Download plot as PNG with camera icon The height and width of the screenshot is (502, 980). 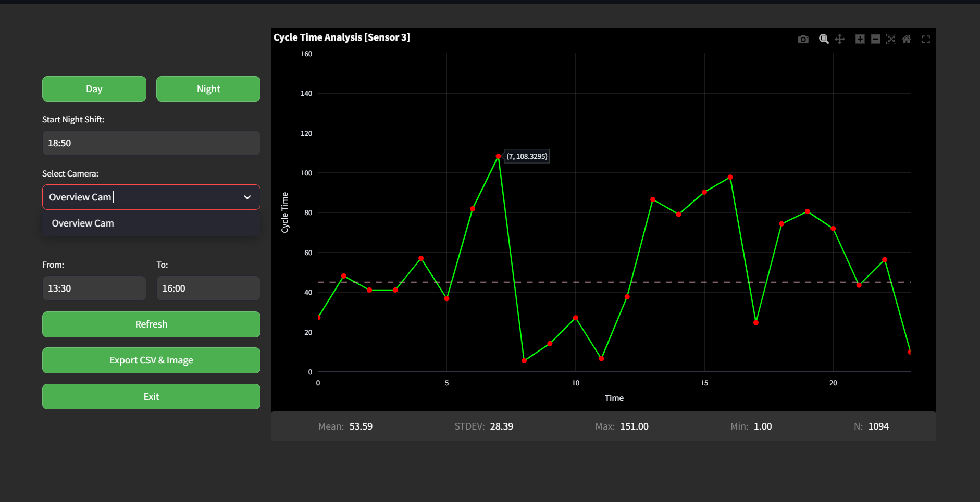(x=803, y=39)
